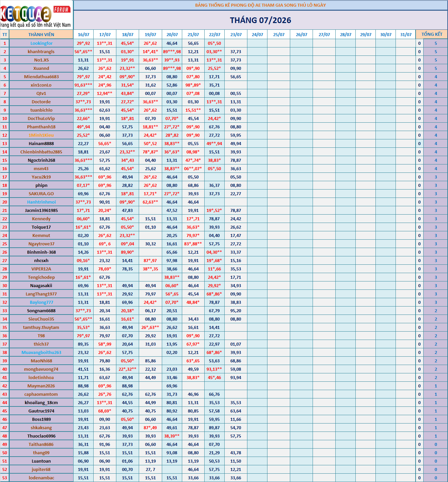Select the 23/07 date column header
448x482 pixels.
[x=236, y=34]
